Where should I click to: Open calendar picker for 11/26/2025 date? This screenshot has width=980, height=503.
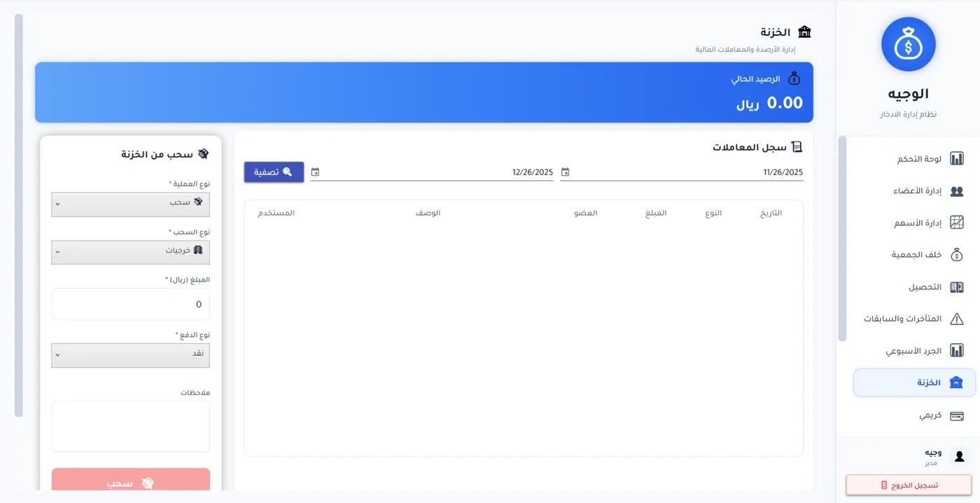pos(565,172)
